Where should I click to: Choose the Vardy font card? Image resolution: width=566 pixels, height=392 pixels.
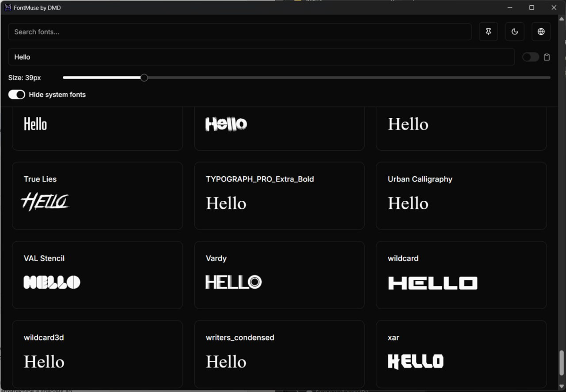(x=279, y=275)
